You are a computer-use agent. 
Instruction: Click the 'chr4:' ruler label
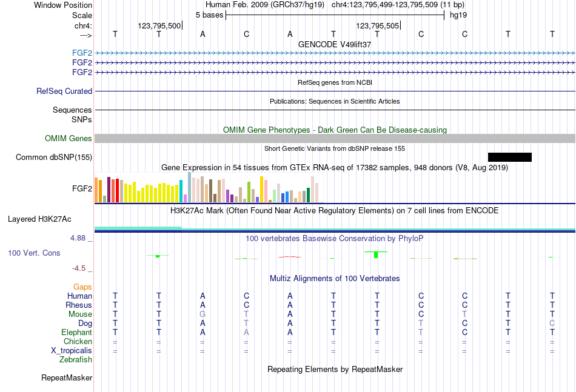[x=84, y=25]
